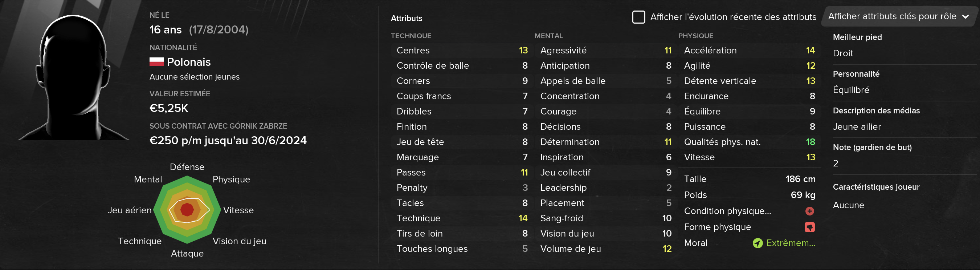
Task: Select the Technique attribute row valued 14
Action: click(462, 218)
